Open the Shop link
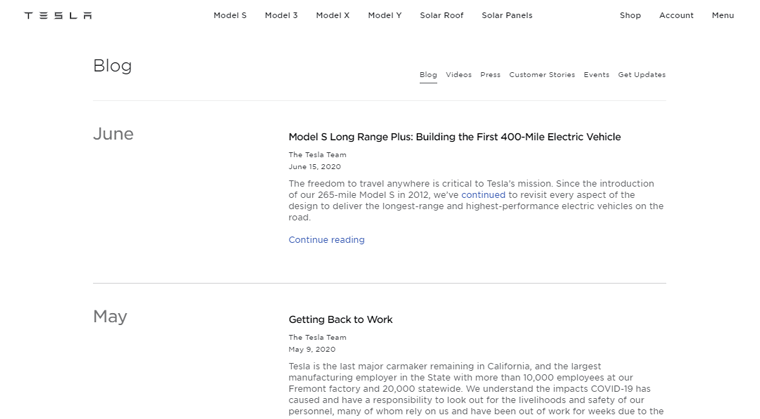760x419 pixels. [x=630, y=16]
